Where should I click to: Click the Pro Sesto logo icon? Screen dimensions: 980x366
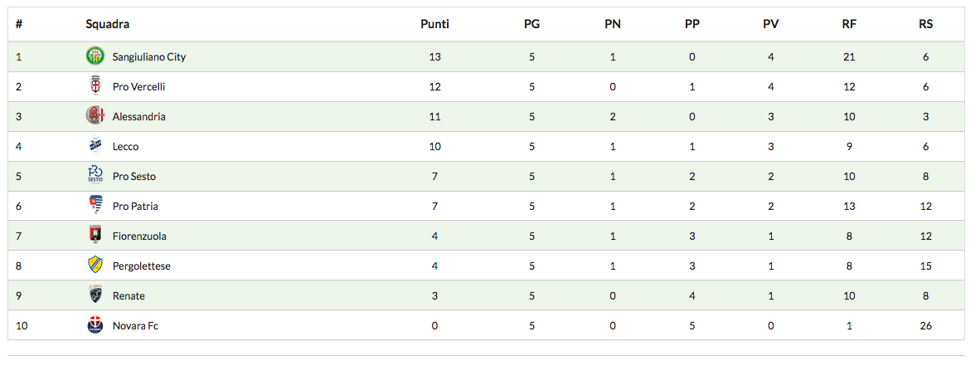[95, 176]
